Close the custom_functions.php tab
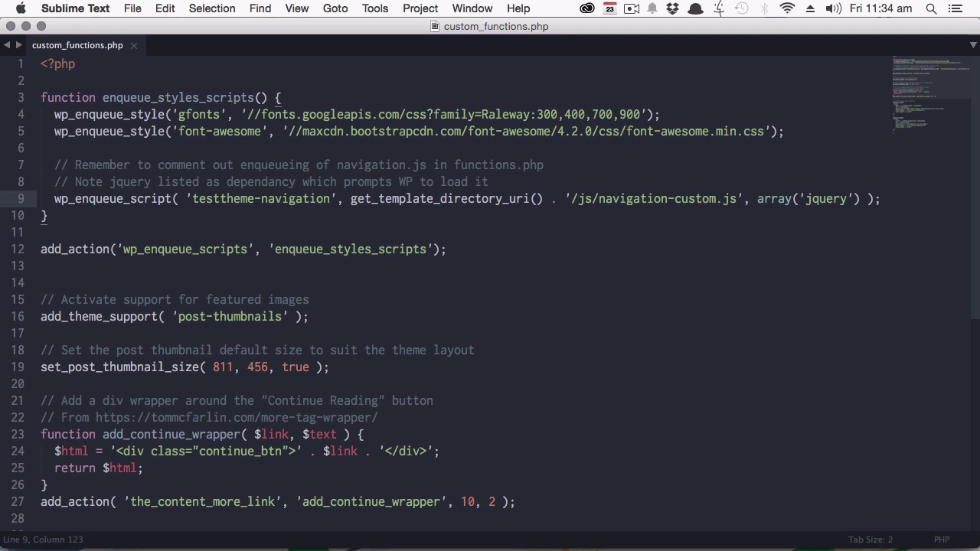The height and width of the screenshot is (551, 980). click(133, 45)
